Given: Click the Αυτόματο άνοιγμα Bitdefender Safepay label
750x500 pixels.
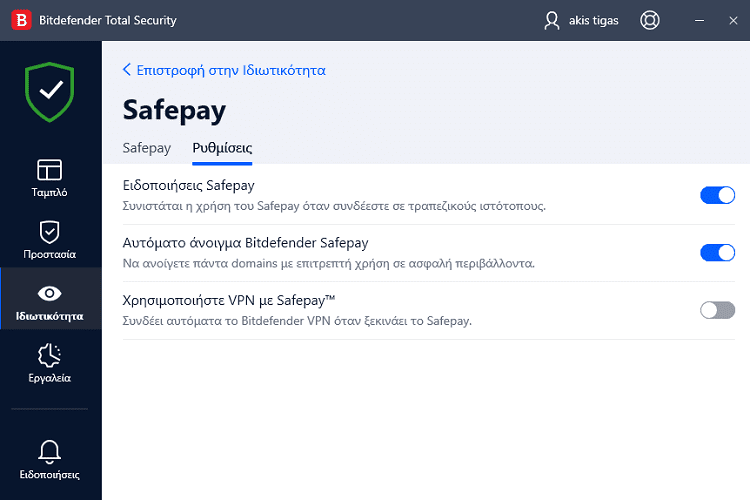Looking at the screenshot, I should (x=245, y=243).
